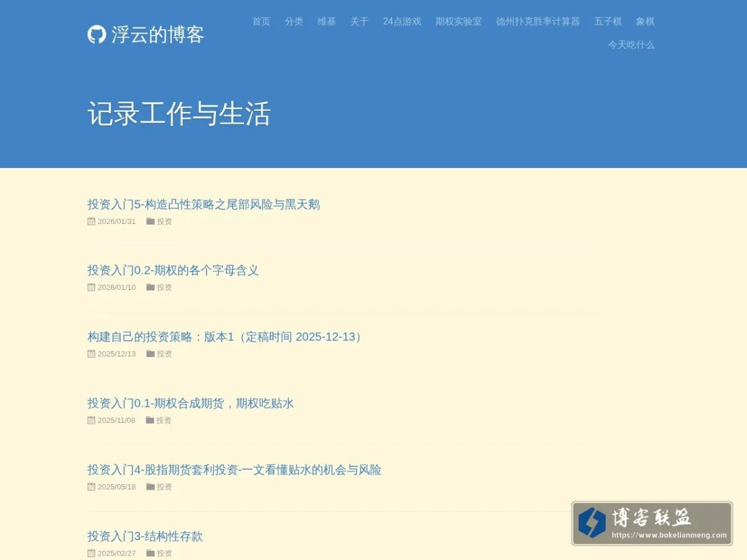Click the date text 2025/02/27
747x560 pixels.
[116, 554]
